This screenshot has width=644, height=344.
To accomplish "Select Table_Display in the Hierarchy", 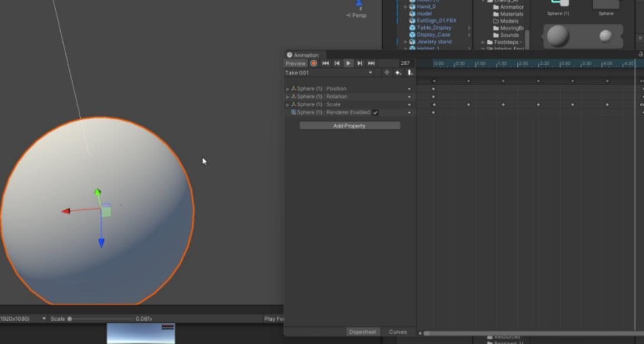I will pyautogui.click(x=434, y=27).
